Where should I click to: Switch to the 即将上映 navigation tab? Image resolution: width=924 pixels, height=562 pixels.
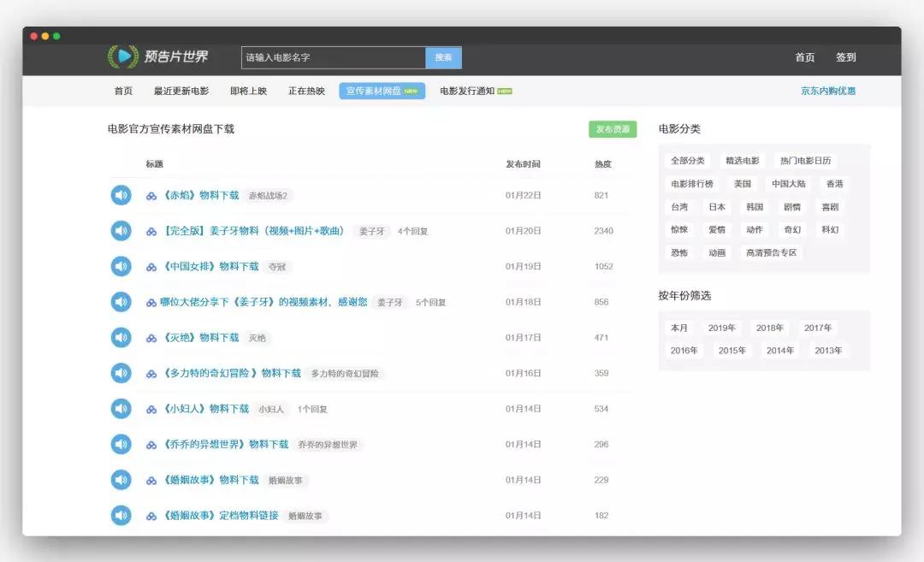coord(246,90)
